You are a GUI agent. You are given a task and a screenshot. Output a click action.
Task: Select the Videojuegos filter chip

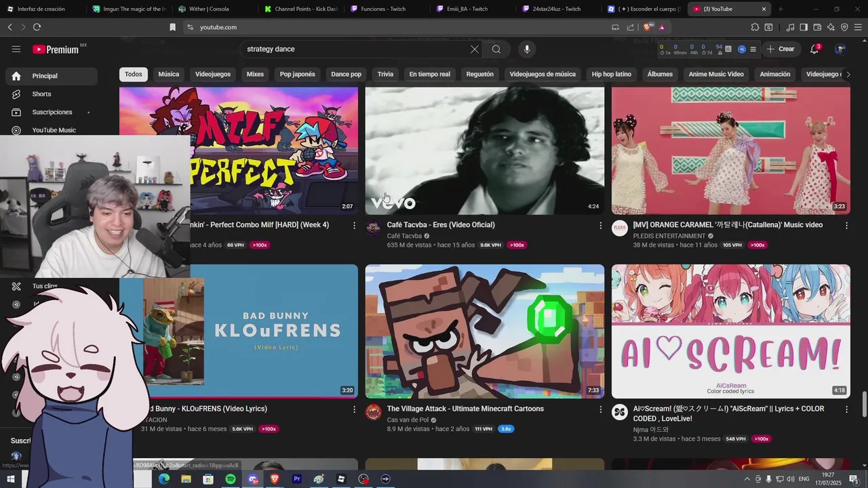pyautogui.click(x=213, y=74)
